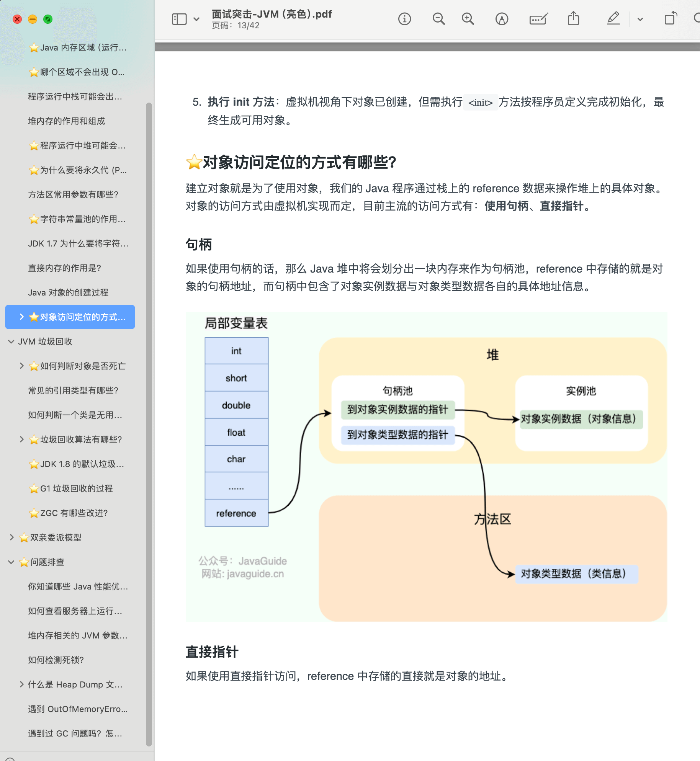Share the PDF document

(572, 19)
